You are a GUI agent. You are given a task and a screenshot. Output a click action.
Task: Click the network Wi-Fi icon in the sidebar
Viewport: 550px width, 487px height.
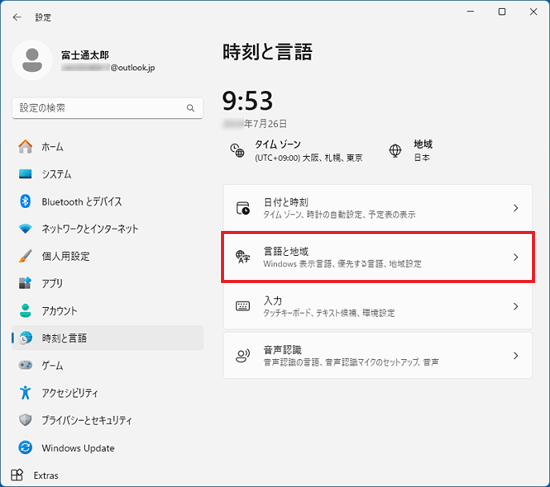pyautogui.click(x=25, y=229)
